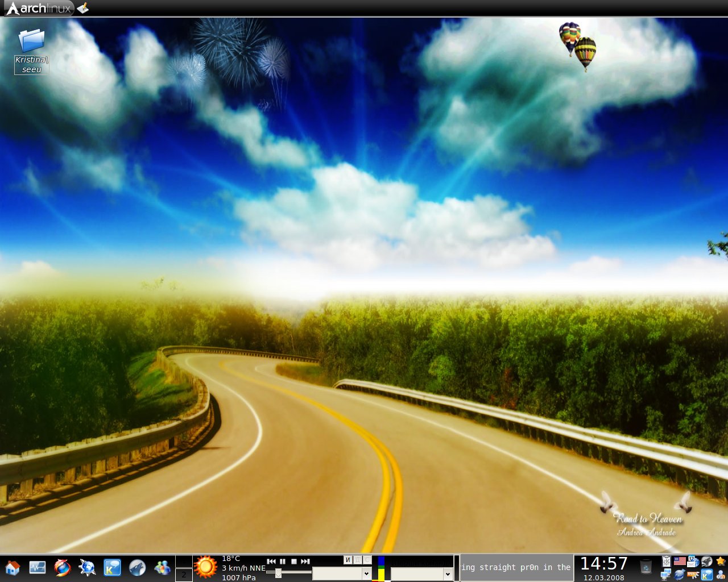The image size is (728, 582).
Task: Stop the media playback
Action: click(x=294, y=561)
